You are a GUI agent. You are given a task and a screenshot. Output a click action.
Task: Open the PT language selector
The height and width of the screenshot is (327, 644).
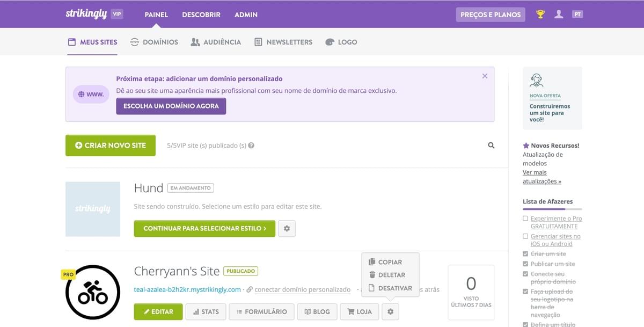pos(577,14)
